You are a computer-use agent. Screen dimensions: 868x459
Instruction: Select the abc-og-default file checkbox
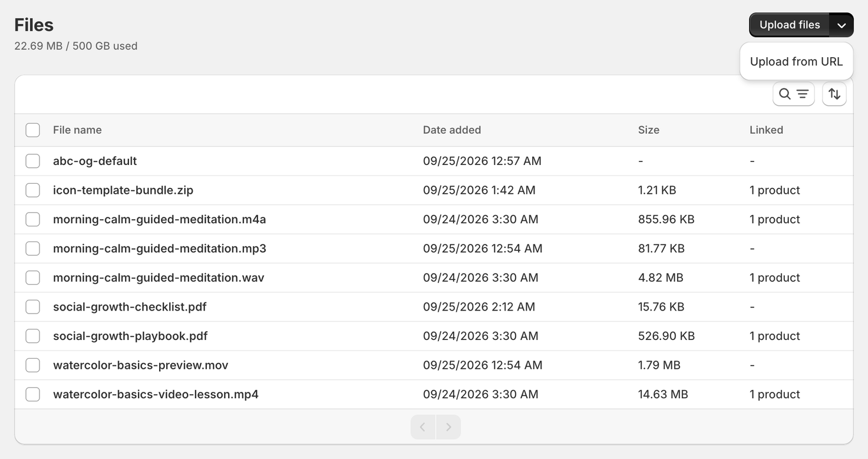point(33,161)
